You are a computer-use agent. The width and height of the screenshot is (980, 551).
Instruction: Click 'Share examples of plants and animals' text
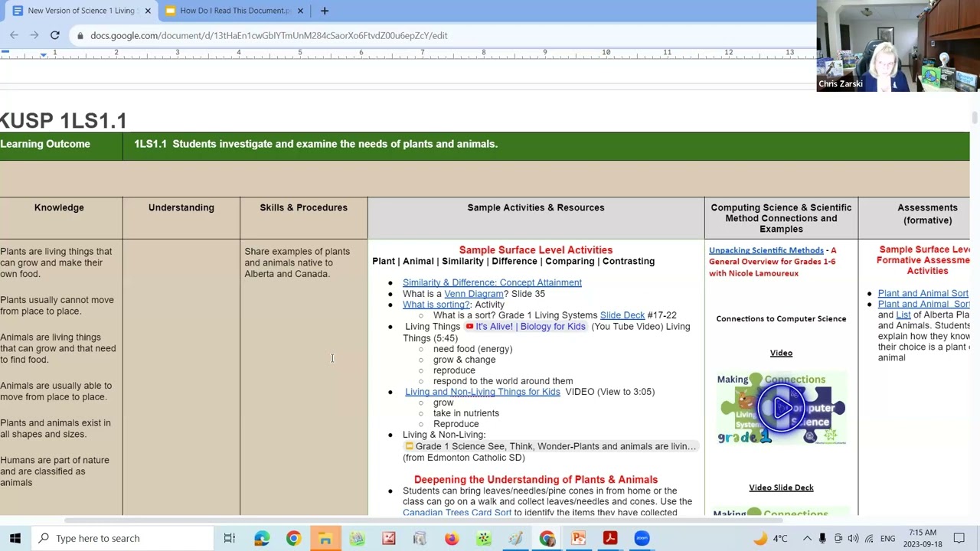coord(297,262)
